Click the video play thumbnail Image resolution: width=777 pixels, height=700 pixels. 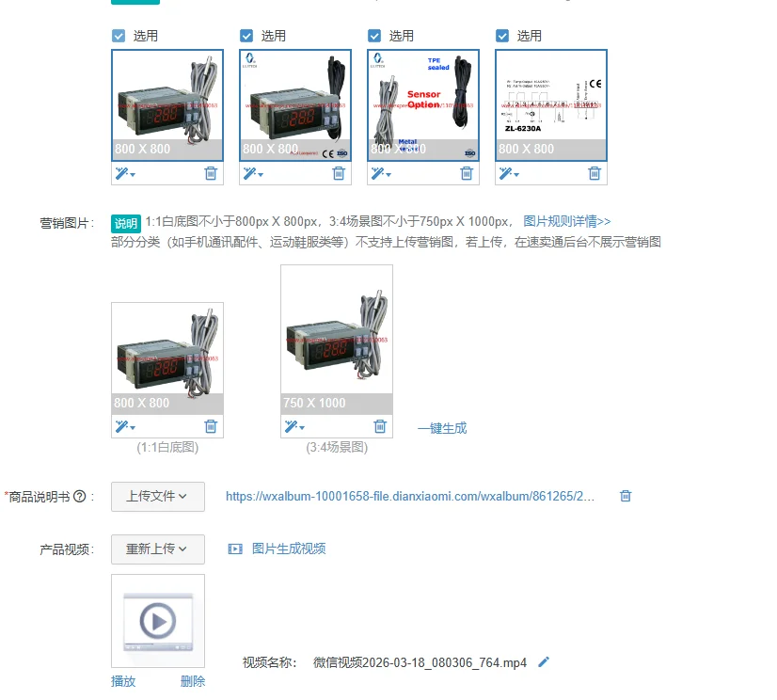158,621
